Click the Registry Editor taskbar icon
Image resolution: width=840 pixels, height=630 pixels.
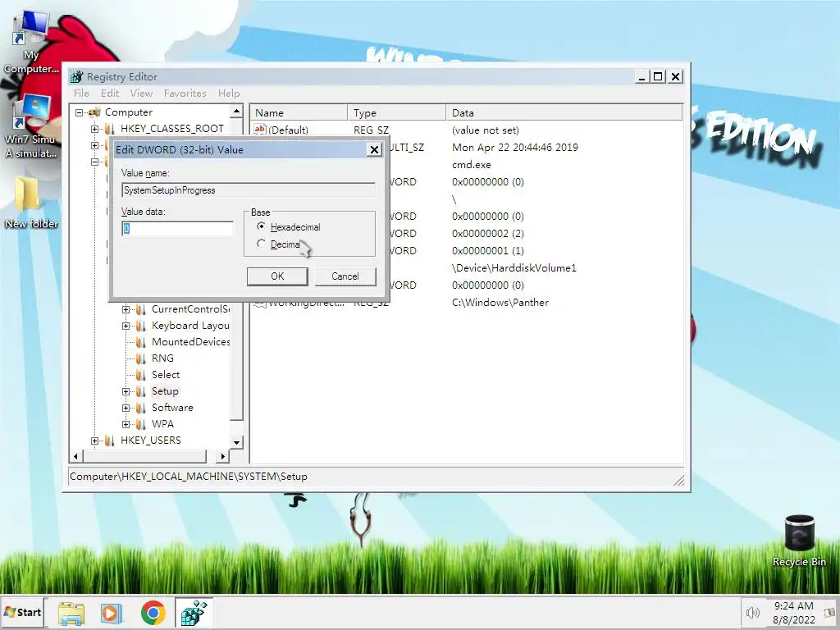pos(194,613)
